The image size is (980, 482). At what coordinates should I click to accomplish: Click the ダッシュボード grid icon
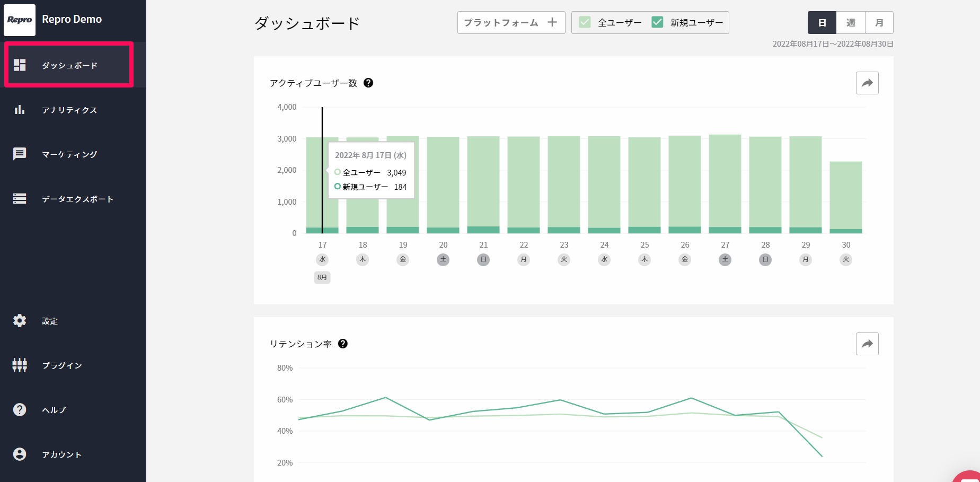[20, 65]
